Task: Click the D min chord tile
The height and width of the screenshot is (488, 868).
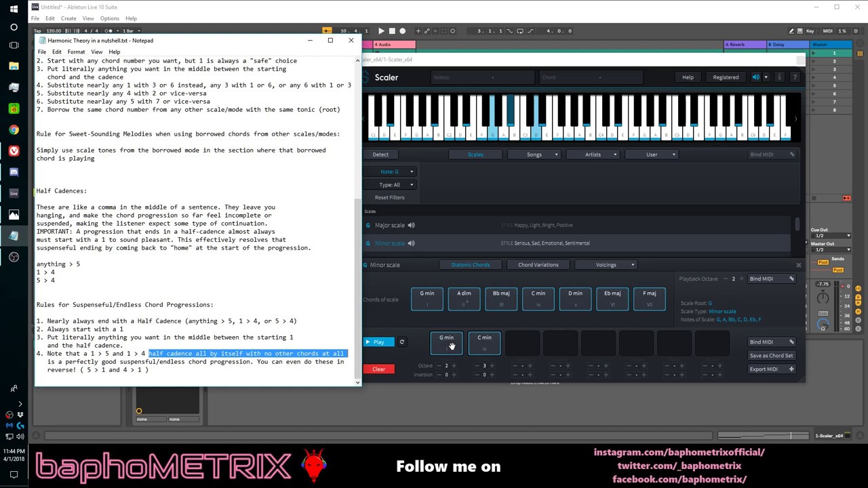Action: point(575,299)
